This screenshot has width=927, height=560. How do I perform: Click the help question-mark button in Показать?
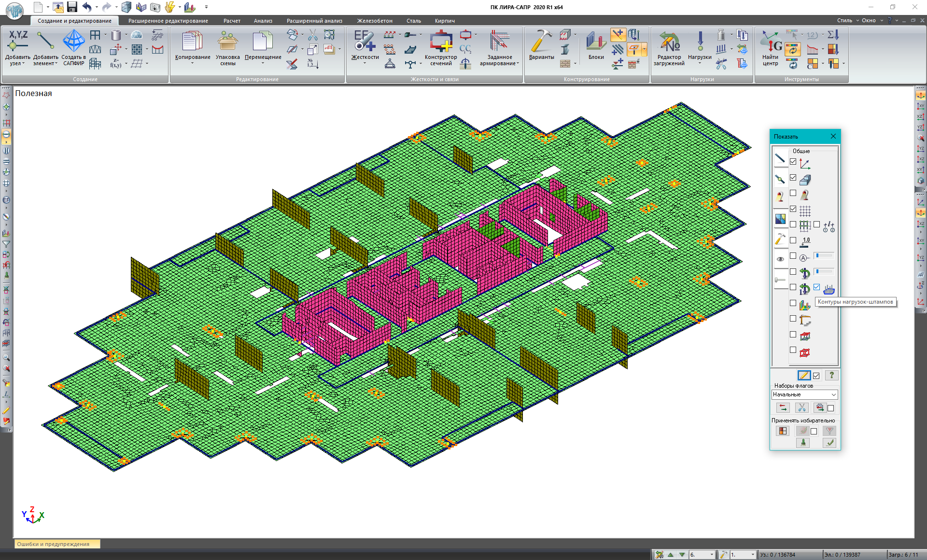coord(831,375)
